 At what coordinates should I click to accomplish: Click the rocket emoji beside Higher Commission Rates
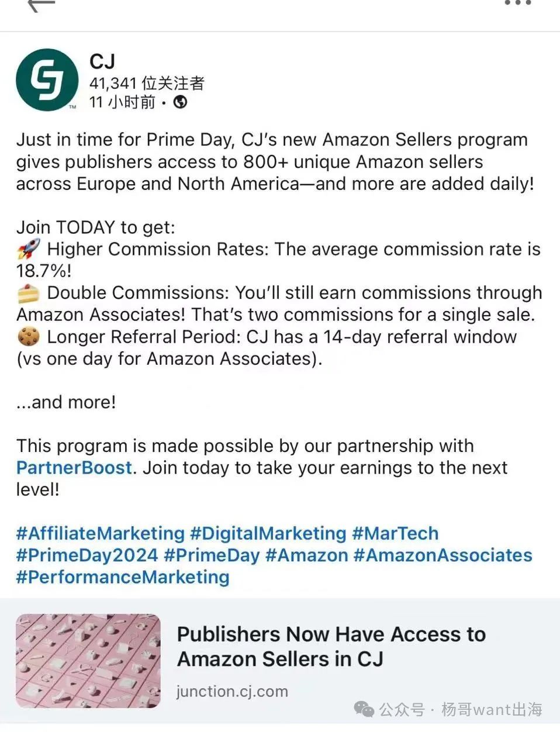click(x=29, y=250)
